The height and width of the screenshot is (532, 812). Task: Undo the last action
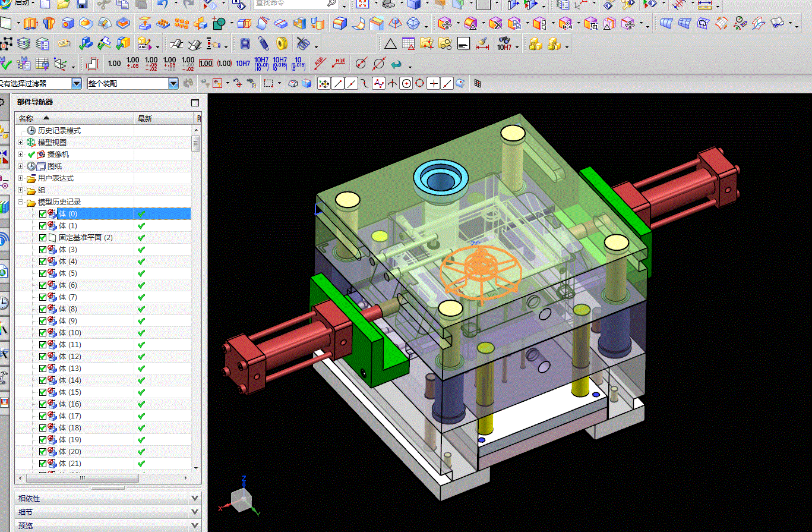pyautogui.click(x=162, y=5)
